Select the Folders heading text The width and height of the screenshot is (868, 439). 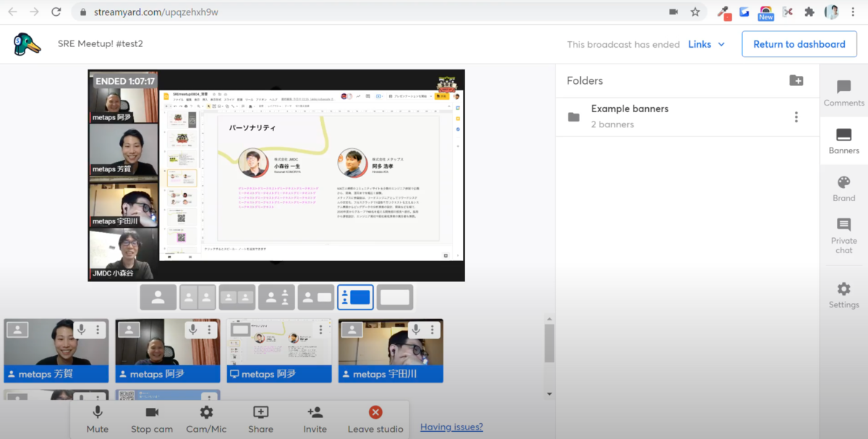pos(584,80)
